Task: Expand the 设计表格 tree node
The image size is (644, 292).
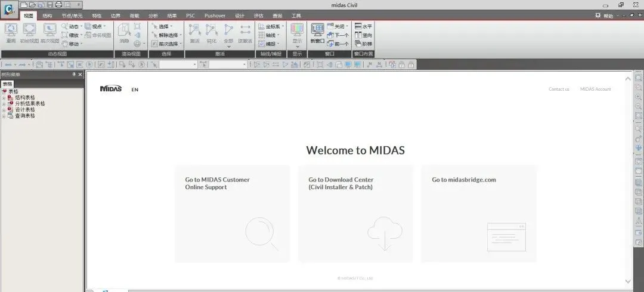Action: 4,110
